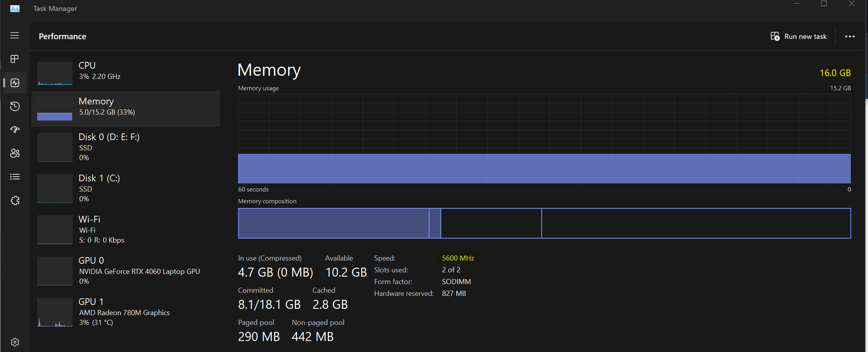Click the 60 seconds graph label
The width and height of the screenshot is (868, 352).
click(x=253, y=190)
